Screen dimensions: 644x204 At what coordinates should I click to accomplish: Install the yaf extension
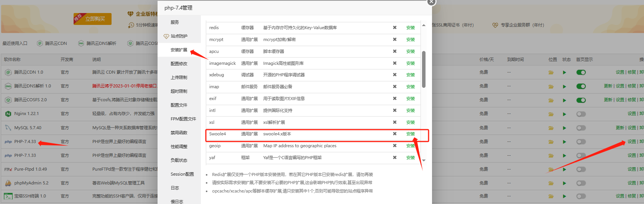click(x=411, y=158)
